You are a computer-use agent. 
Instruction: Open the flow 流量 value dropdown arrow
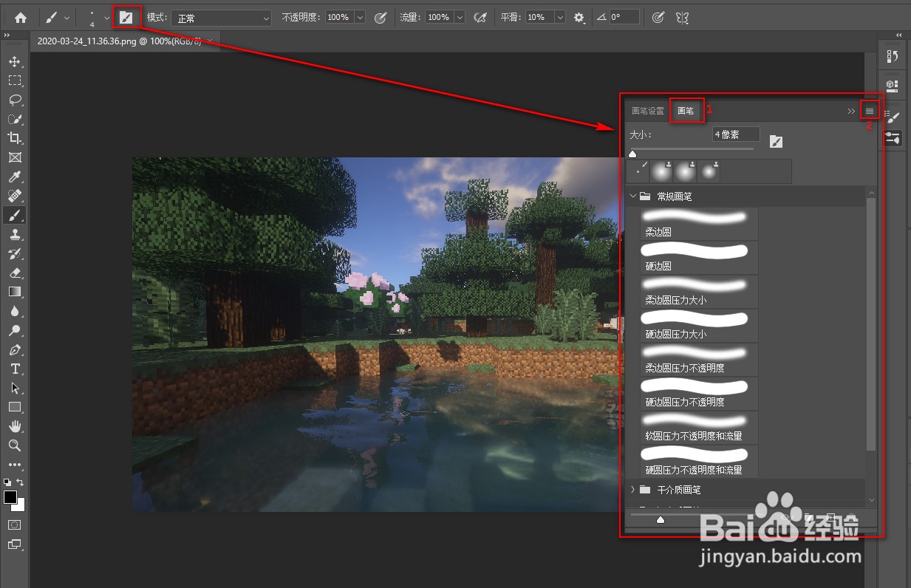coord(460,17)
